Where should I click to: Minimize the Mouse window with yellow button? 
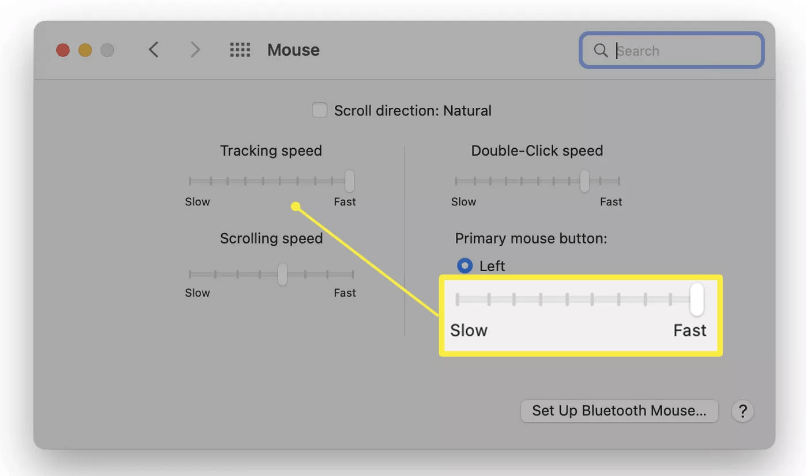85,50
